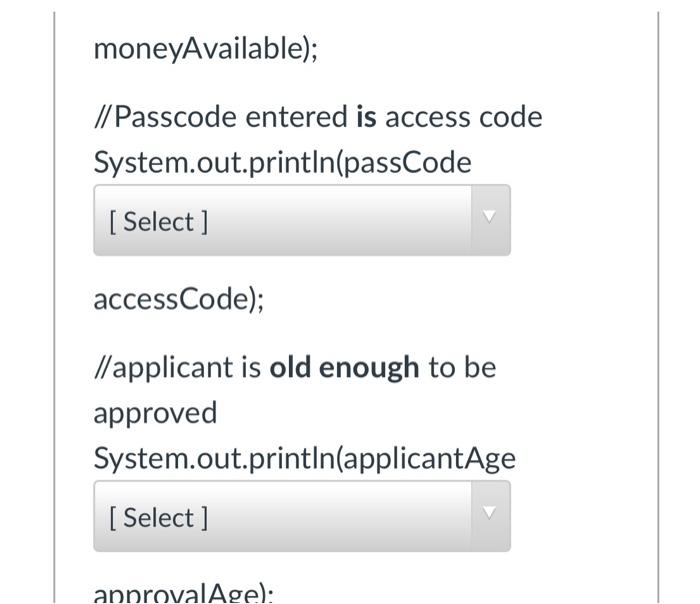The height and width of the screenshot is (604, 700).
Task: Click the arrow on the applicantAge dropdown
Action: (490, 513)
